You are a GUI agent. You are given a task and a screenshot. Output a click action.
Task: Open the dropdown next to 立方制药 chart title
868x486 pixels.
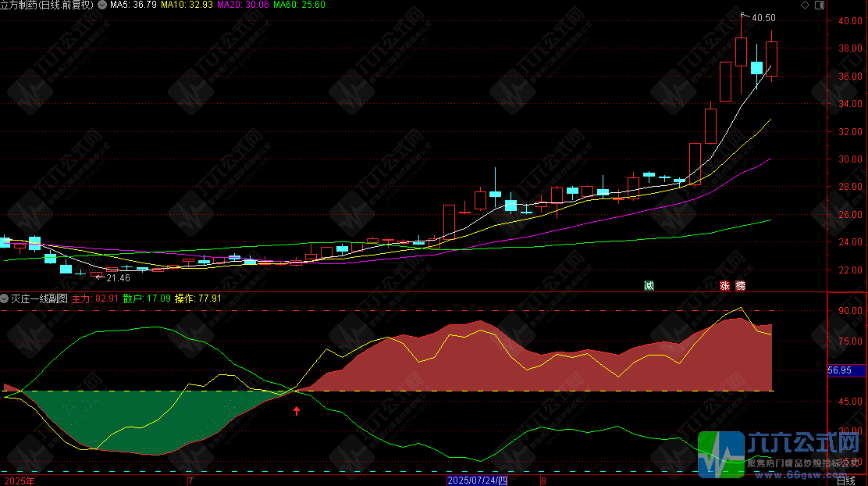pyautogui.click(x=102, y=5)
